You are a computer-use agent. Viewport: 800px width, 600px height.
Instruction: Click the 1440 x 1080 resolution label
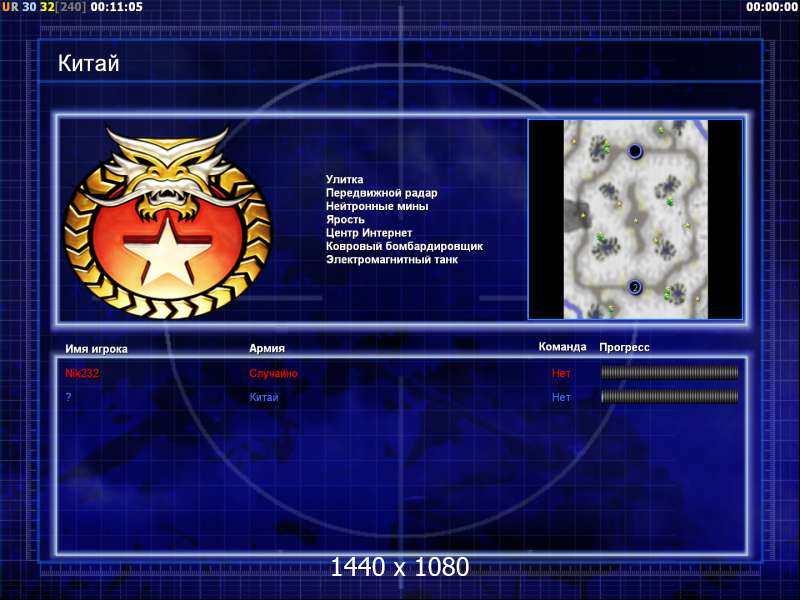pos(399,567)
